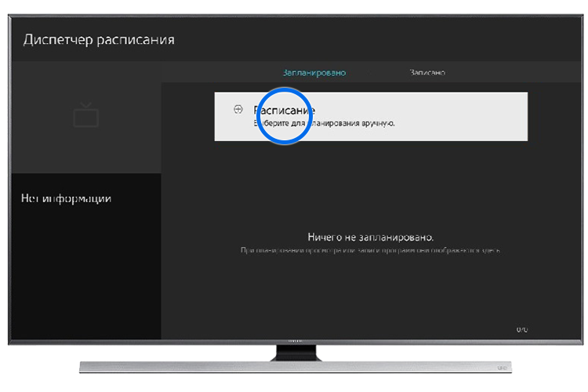Click the blank area left of Запланировано tab
Viewport: 588px width, 392px height.
[x=212, y=73]
